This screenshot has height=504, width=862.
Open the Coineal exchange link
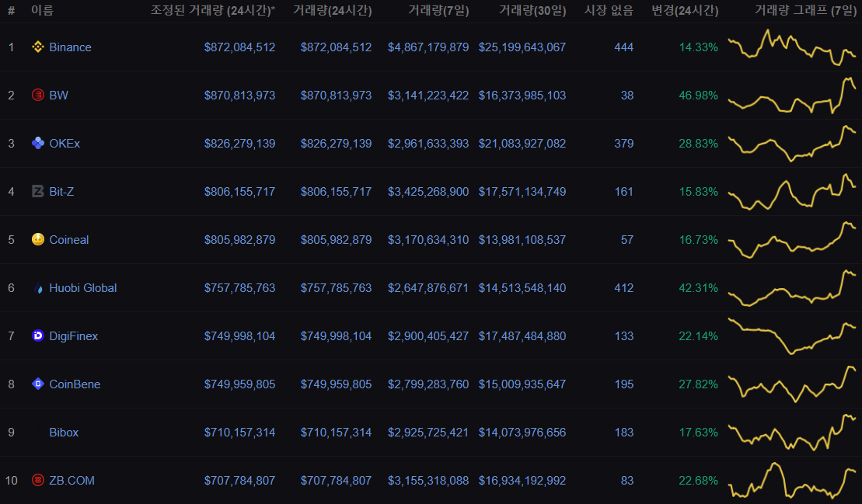(x=68, y=240)
